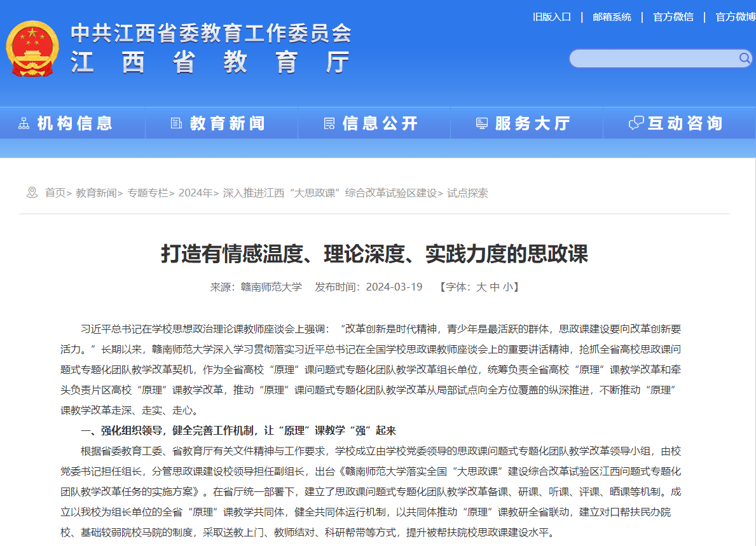Click the 教育新闻 newspaper icon
This screenshot has height=546, width=756.
point(177,123)
